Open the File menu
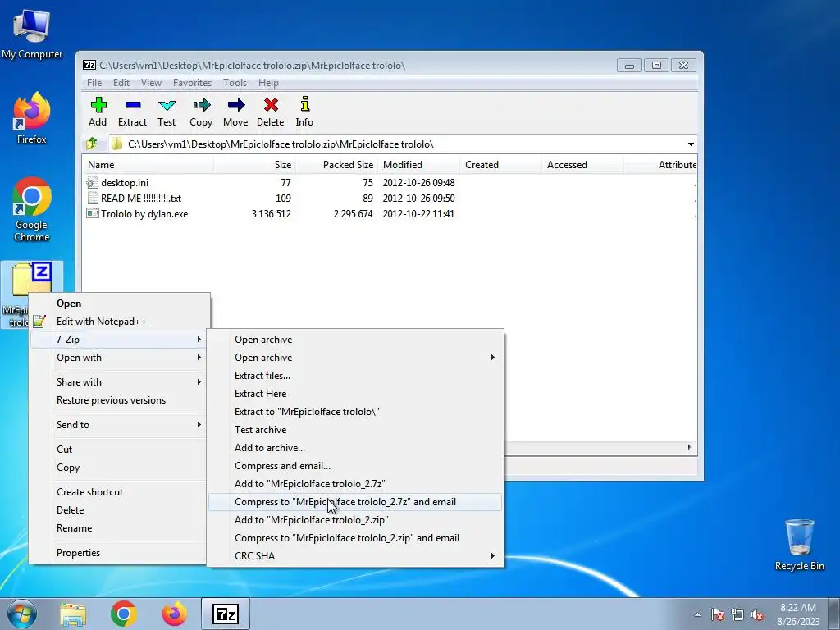 pyautogui.click(x=94, y=83)
